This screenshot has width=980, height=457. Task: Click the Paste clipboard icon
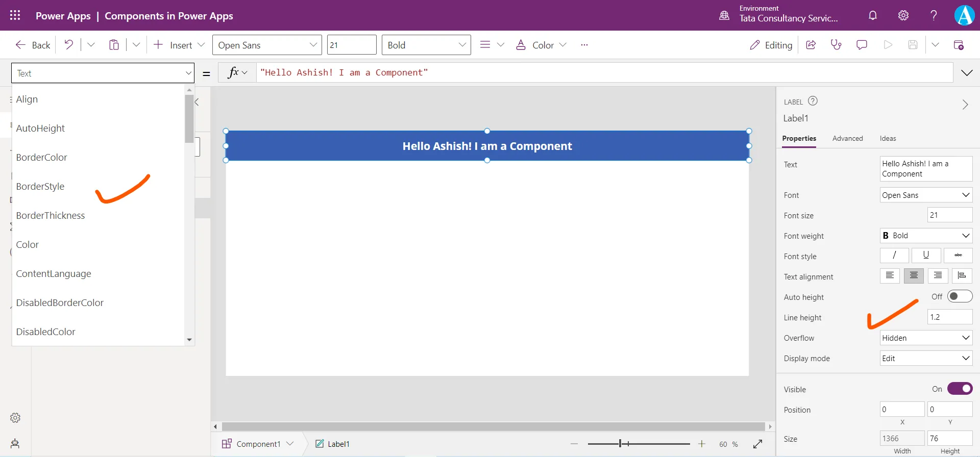(114, 45)
